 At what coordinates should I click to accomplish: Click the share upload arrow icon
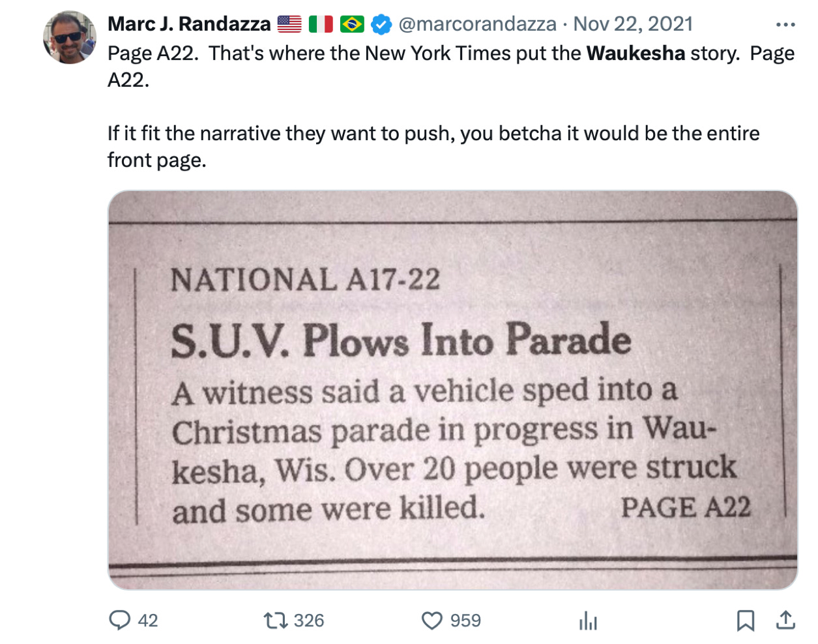(x=785, y=620)
